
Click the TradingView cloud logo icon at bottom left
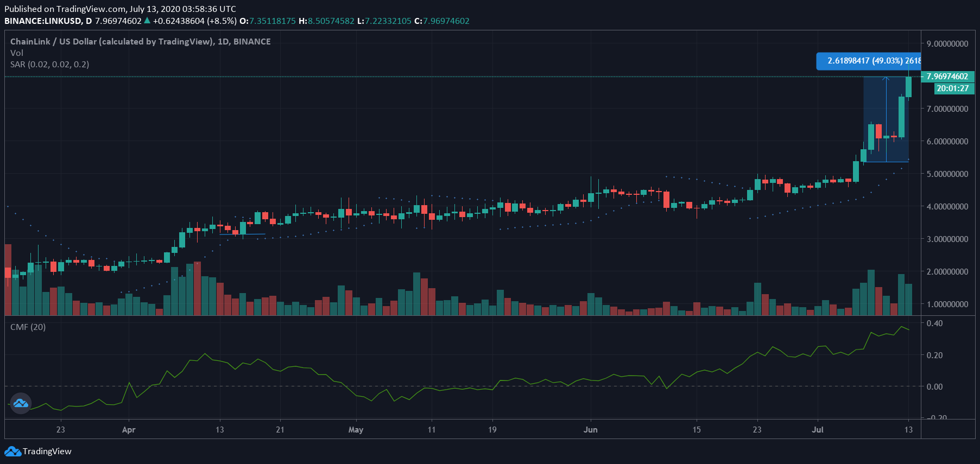click(x=12, y=452)
